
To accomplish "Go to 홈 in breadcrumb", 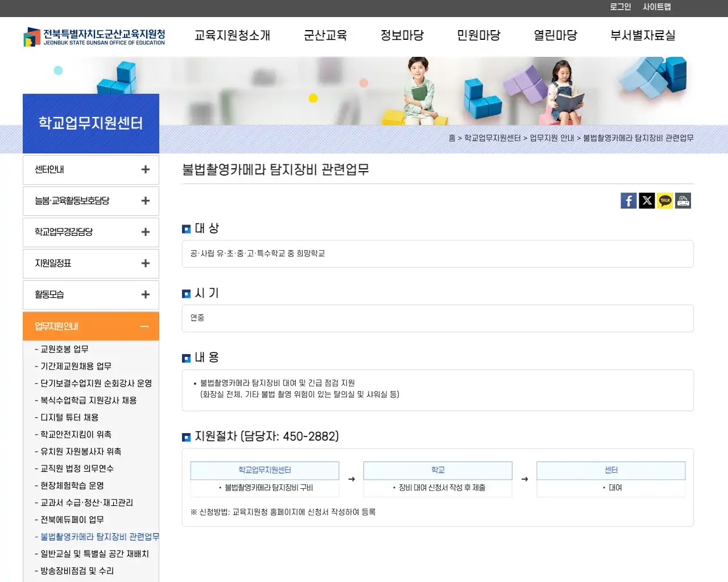I will click(452, 138).
